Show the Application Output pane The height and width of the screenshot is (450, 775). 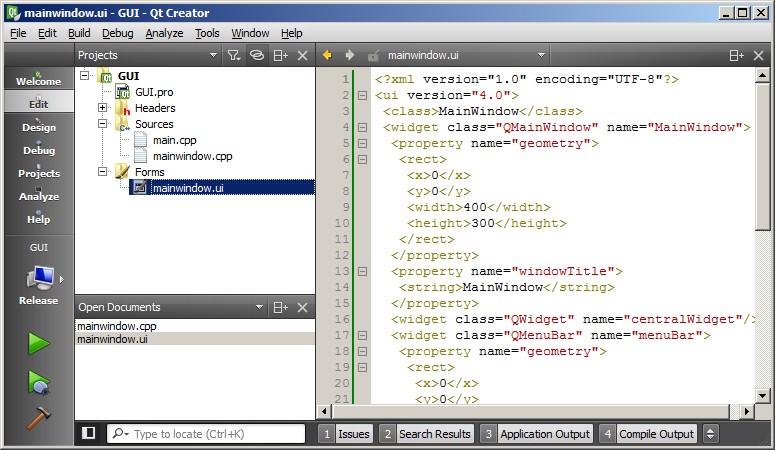pos(536,434)
